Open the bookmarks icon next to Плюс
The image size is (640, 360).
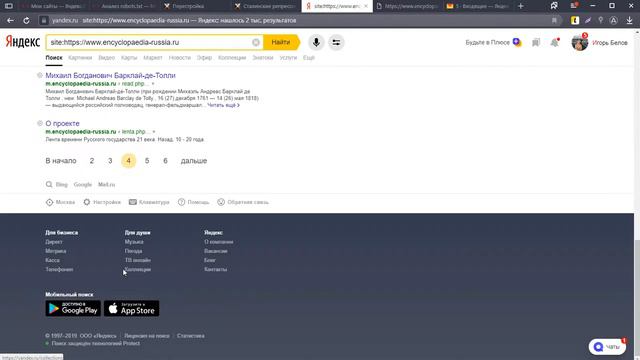point(536,42)
